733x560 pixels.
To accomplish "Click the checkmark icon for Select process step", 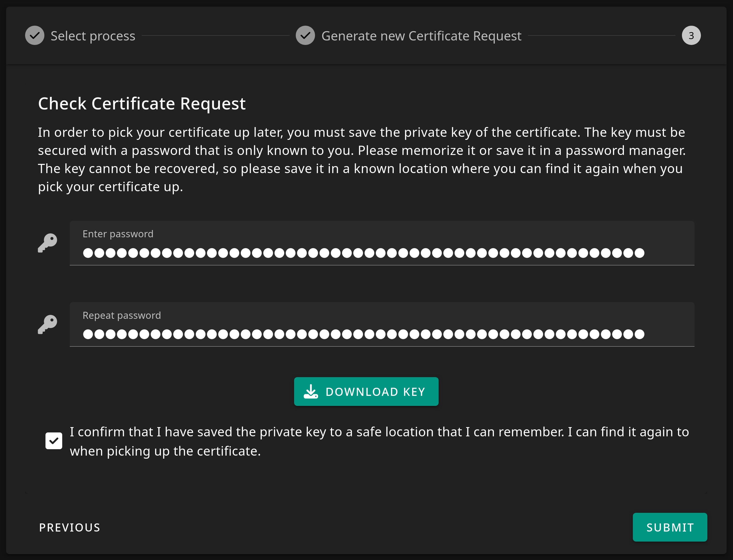I will pos(35,36).
